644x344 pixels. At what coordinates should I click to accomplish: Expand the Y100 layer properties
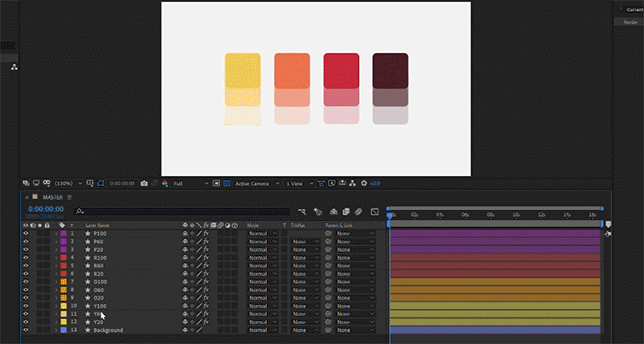pyautogui.click(x=56, y=306)
